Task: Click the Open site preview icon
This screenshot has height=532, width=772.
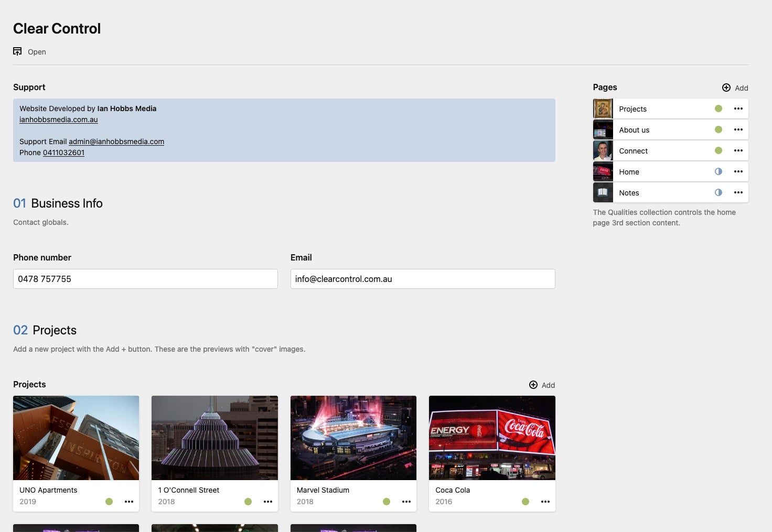Action: pos(17,51)
